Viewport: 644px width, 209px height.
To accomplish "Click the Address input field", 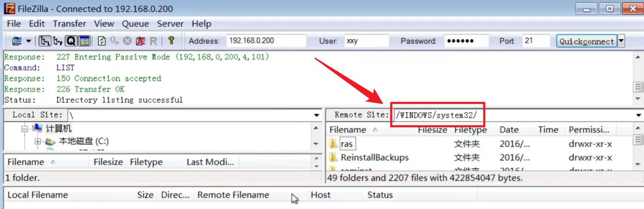I will [266, 41].
